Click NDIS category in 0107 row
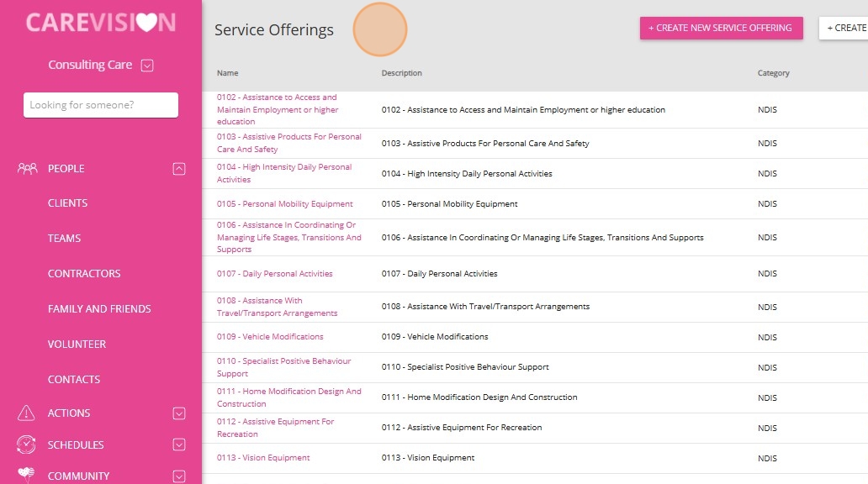This screenshot has height=484, width=868. [767, 274]
